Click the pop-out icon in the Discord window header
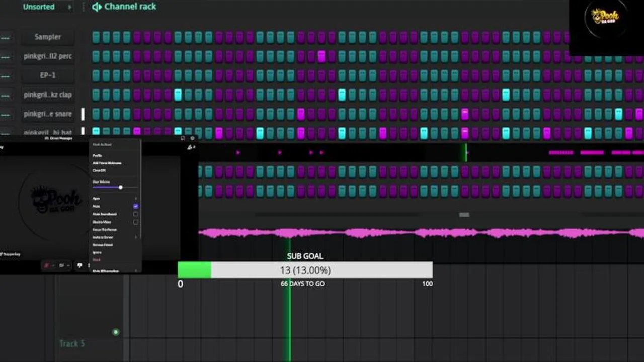The height and width of the screenshot is (362, 644). pos(183,138)
